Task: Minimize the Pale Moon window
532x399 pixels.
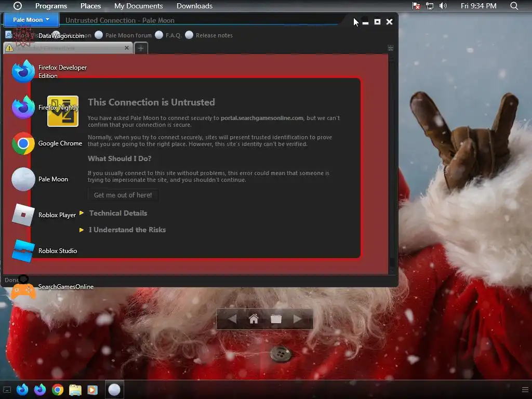Action: [x=365, y=22]
